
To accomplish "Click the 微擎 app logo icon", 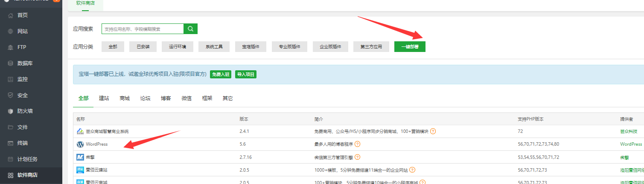I will click(80, 157).
